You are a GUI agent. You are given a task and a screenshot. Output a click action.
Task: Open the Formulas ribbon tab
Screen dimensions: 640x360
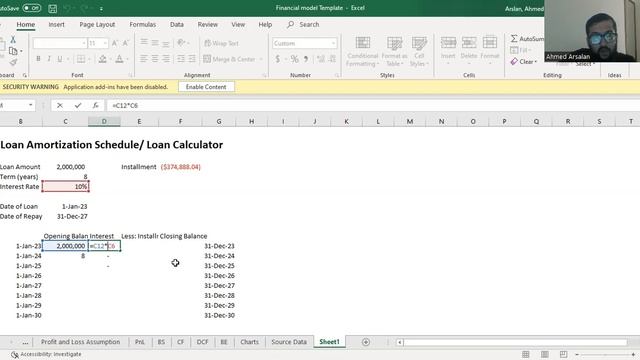click(x=142, y=24)
